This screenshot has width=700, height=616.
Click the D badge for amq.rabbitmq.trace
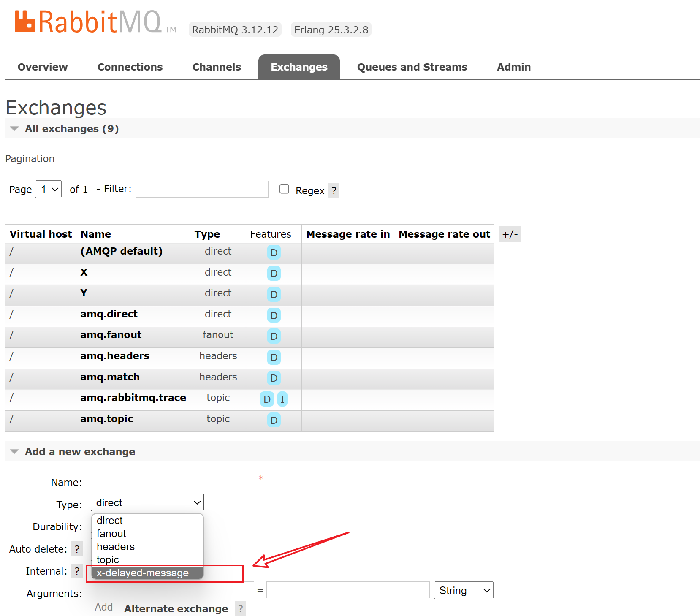pyautogui.click(x=267, y=399)
